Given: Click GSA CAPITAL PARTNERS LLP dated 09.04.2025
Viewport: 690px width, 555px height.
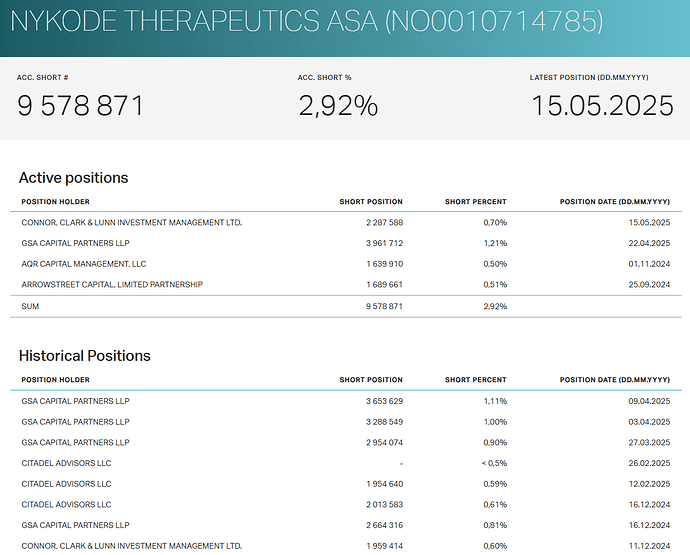Looking at the screenshot, I should (x=75, y=401).
